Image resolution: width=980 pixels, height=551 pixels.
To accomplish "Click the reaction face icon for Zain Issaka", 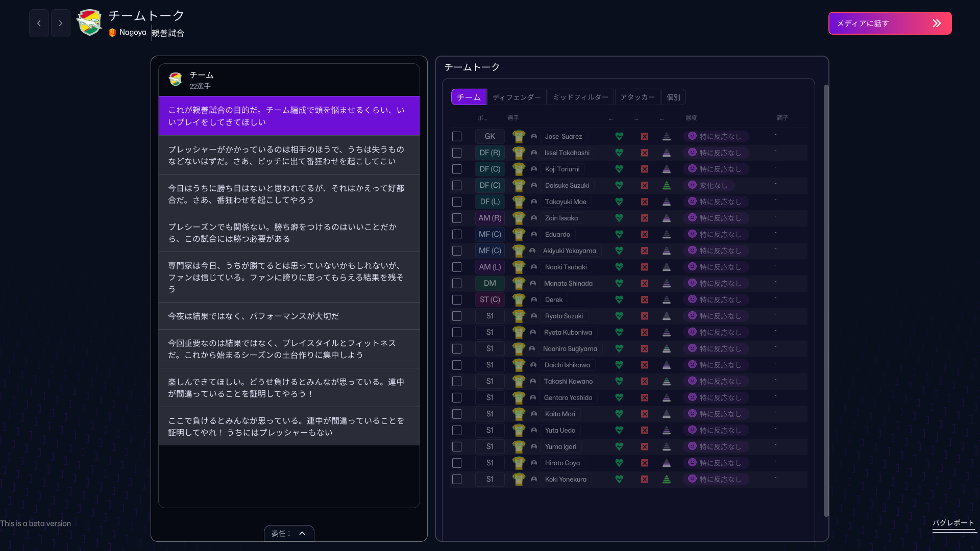I will (x=692, y=217).
